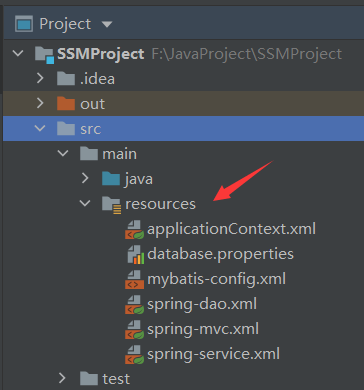
Task: Click the resources folder icon
Action: pos(111,204)
